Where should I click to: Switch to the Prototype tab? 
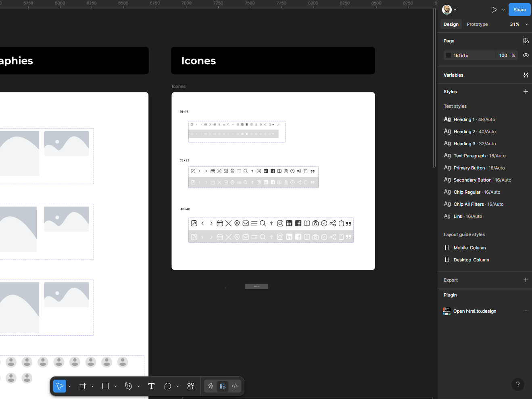pyautogui.click(x=477, y=24)
